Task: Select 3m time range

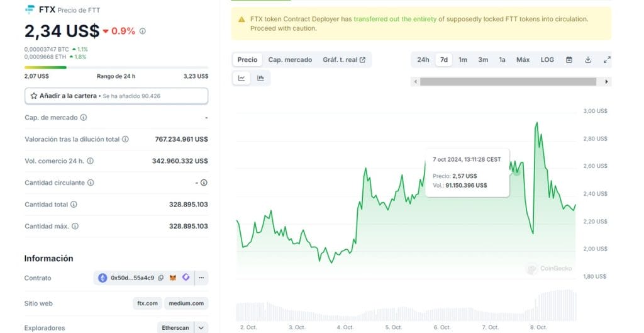Action: pyautogui.click(x=483, y=60)
